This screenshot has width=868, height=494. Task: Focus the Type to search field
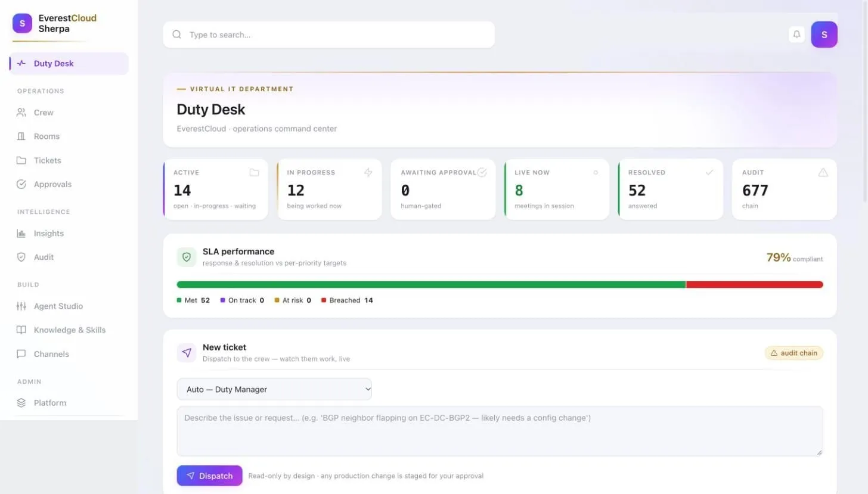pos(329,35)
